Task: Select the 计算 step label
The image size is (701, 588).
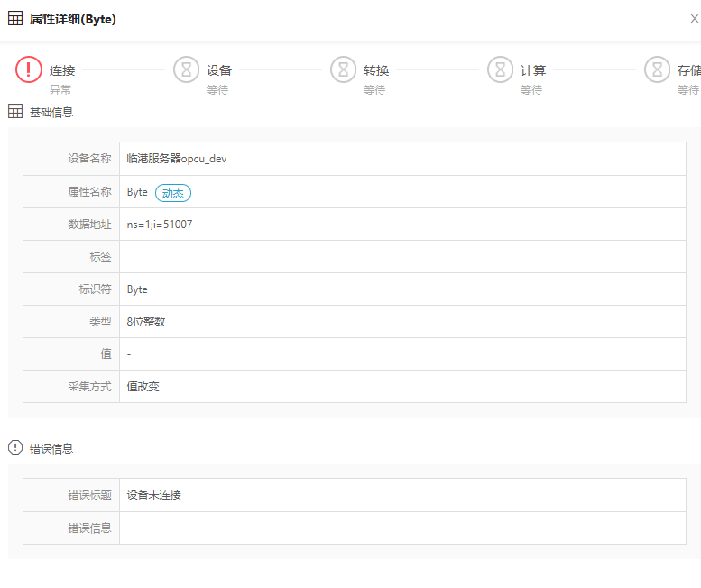Action: click(x=533, y=70)
